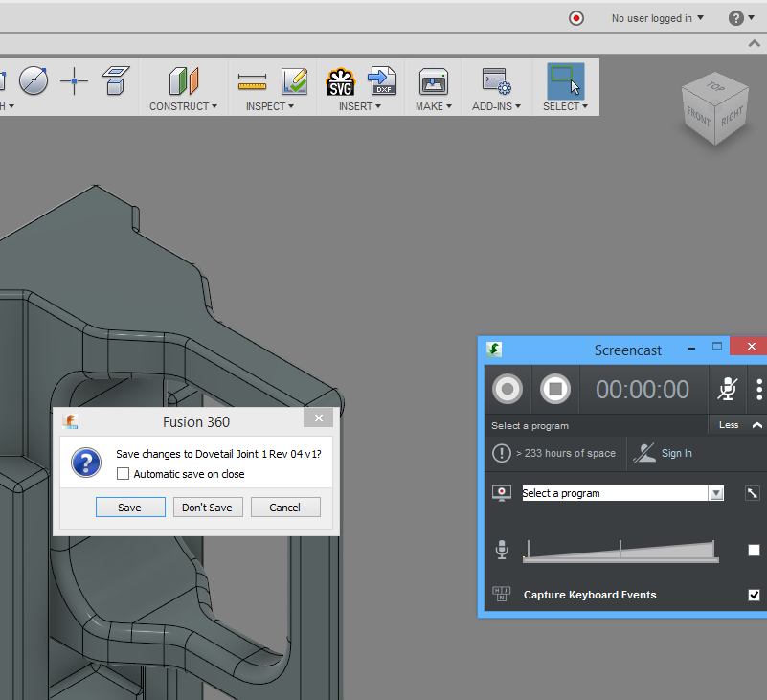The width and height of the screenshot is (767, 700).
Task: Click Cancel in the save dialog
Action: pyautogui.click(x=285, y=508)
